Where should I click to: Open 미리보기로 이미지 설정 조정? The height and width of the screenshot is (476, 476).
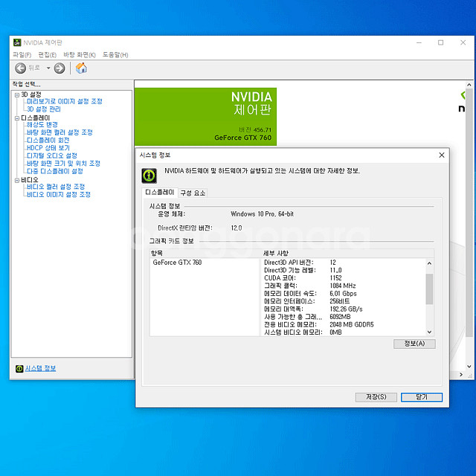coord(65,101)
